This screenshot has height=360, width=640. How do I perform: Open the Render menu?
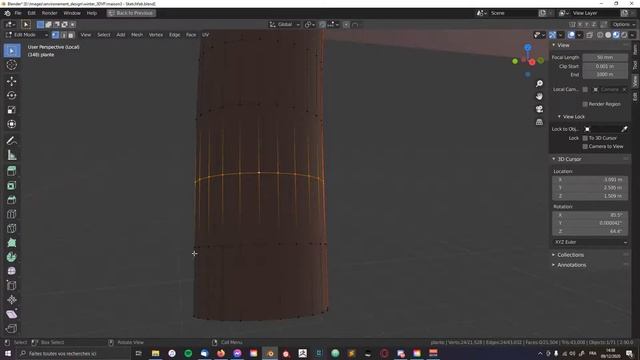(49, 13)
